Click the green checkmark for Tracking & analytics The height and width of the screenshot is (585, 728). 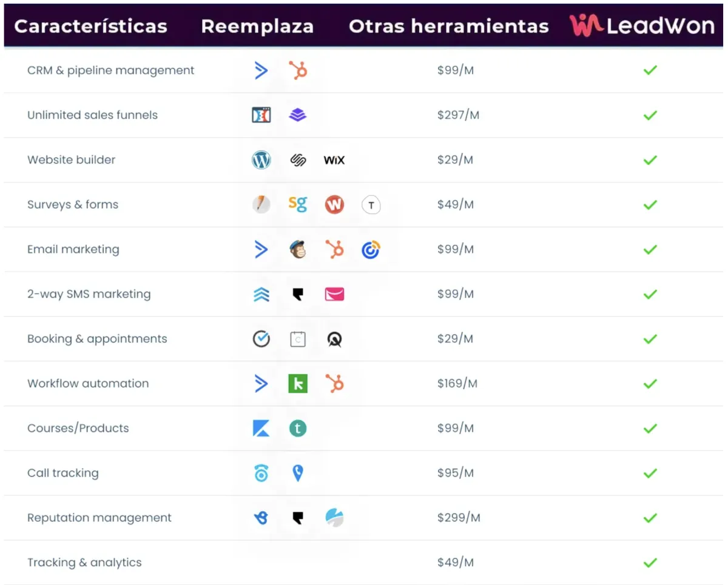point(650,563)
